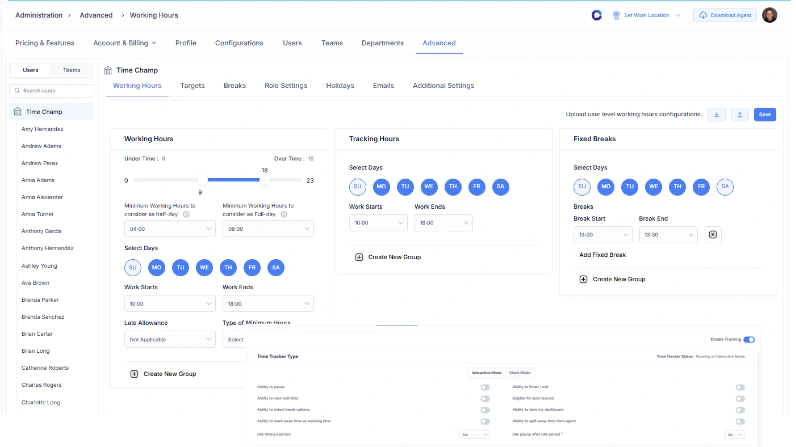Delete the 13:00 fixed break row
This screenshot has width=796, height=447.
coord(713,234)
